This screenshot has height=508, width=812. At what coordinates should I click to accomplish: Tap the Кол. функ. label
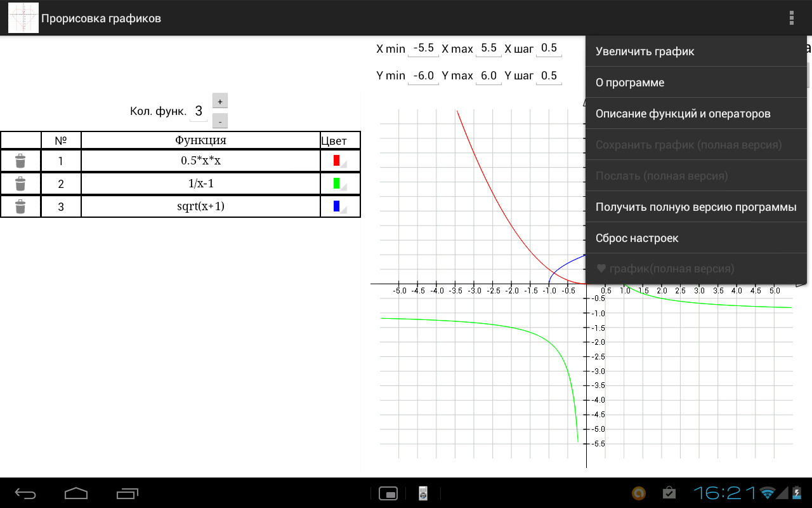pyautogui.click(x=158, y=112)
